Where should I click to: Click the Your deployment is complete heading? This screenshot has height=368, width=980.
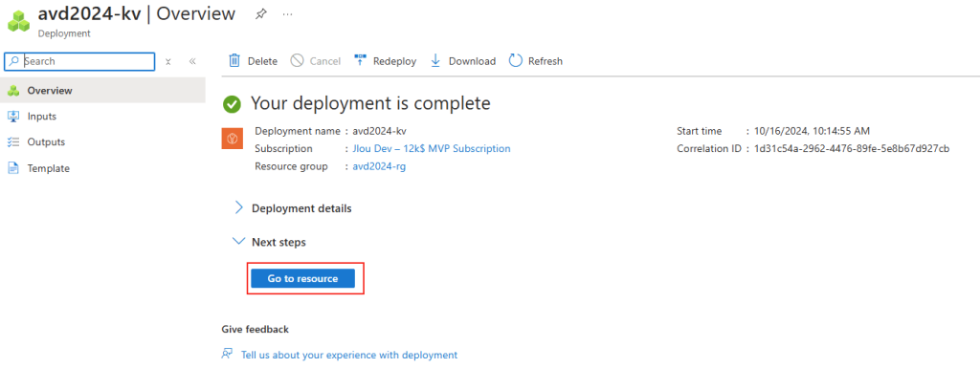pos(370,103)
